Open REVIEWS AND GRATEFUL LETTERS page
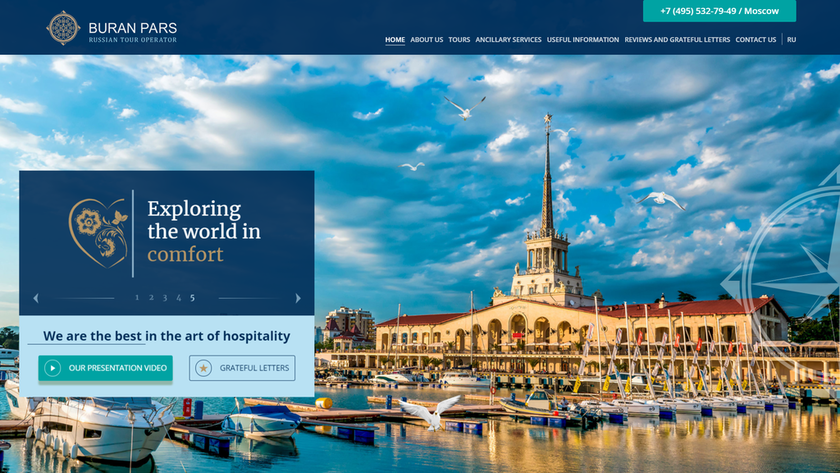Image resolution: width=840 pixels, height=473 pixels. click(x=677, y=40)
